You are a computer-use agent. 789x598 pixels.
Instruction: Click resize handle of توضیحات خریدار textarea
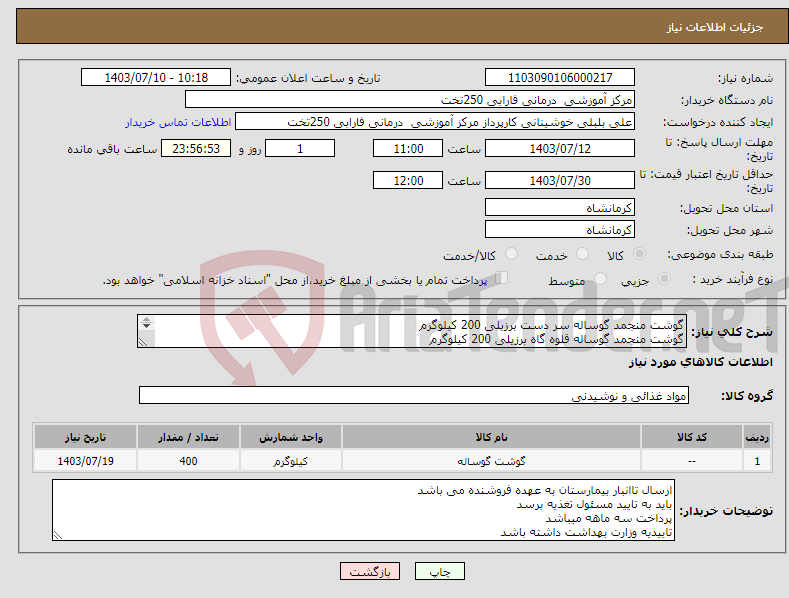pos(58,536)
